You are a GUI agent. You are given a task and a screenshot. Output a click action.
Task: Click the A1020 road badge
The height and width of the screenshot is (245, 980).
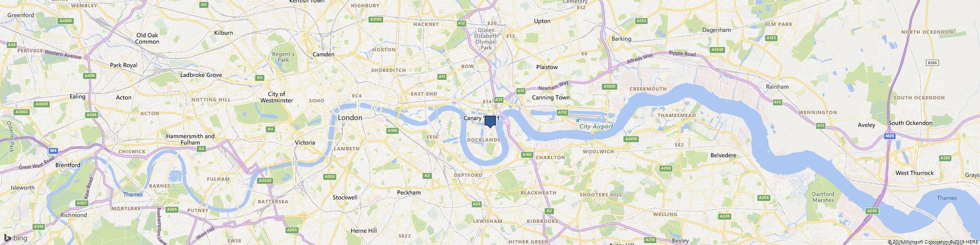609,86
